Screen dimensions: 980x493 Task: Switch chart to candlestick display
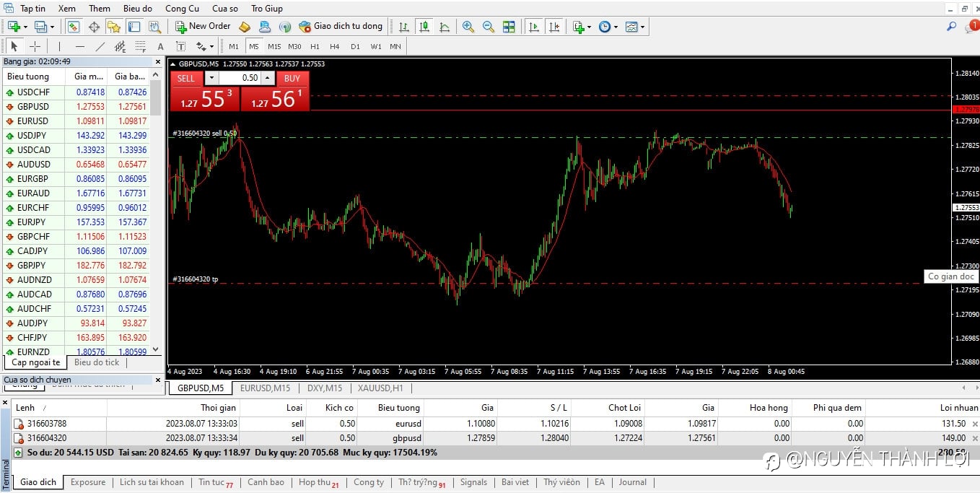point(424,27)
